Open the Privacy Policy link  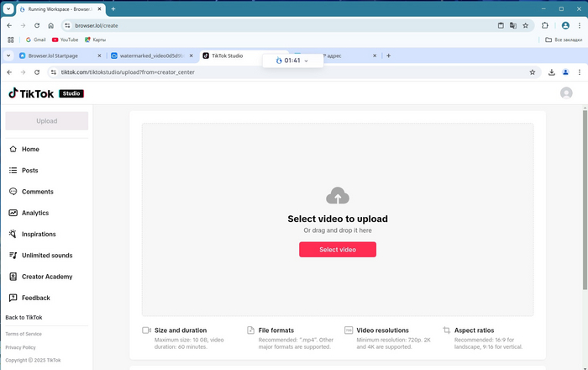[20, 347]
